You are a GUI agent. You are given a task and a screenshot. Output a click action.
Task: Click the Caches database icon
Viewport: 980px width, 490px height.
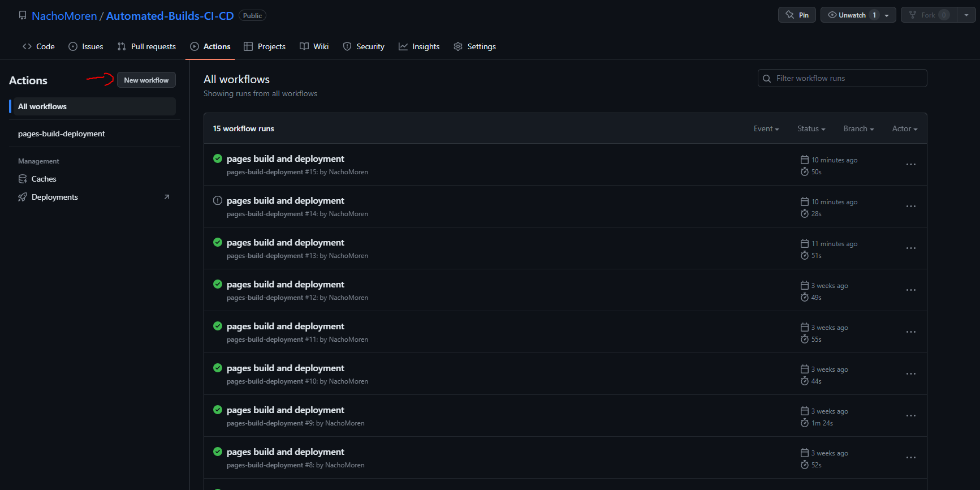point(23,179)
